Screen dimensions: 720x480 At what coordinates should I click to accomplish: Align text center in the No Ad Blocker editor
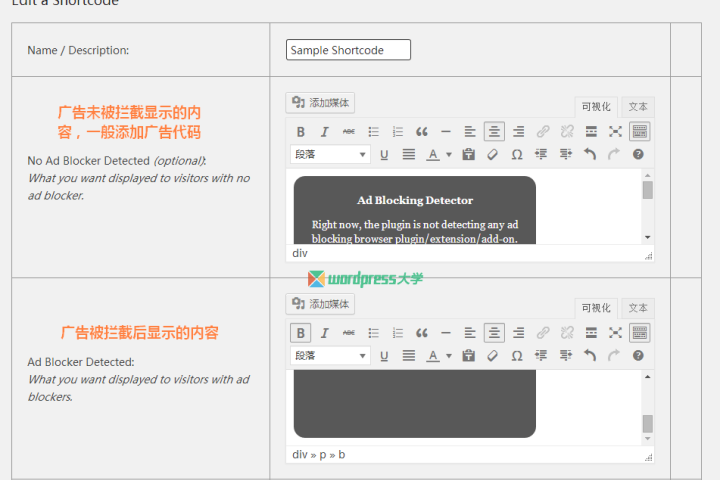click(494, 132)
